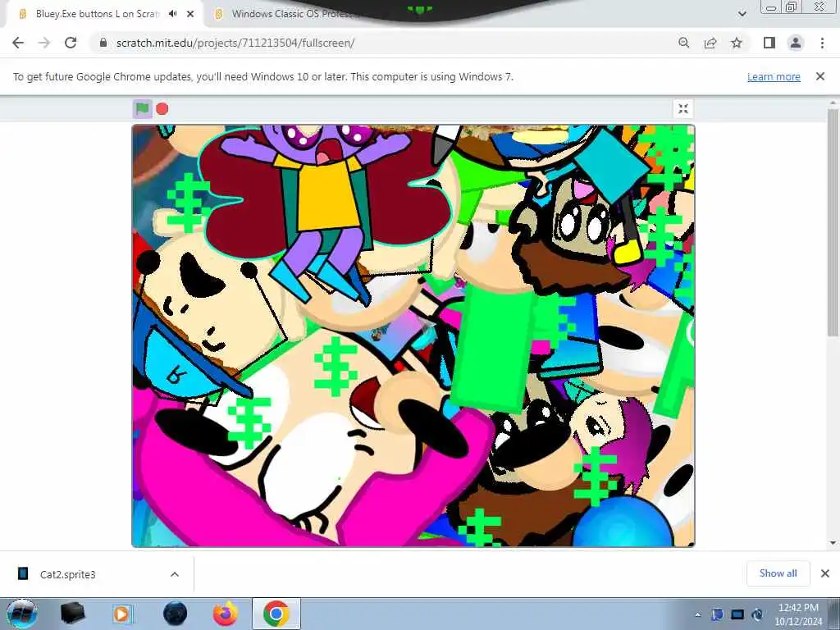The width and height of the screenshot is (840, 630).
Task: Share this page using the share icon
Action: coord(710,43)
